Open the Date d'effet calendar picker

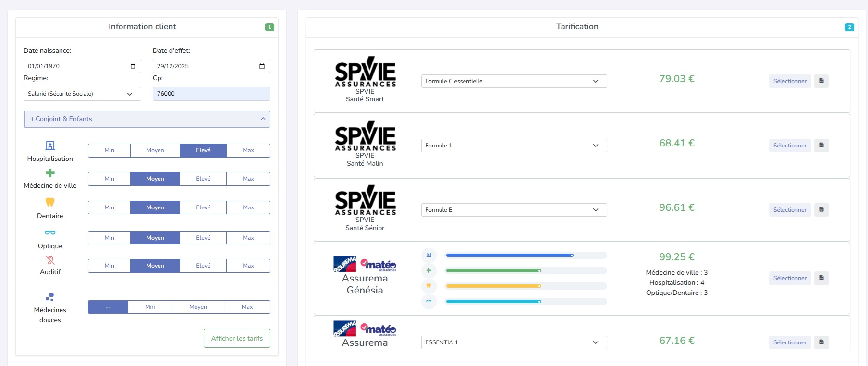262,66
